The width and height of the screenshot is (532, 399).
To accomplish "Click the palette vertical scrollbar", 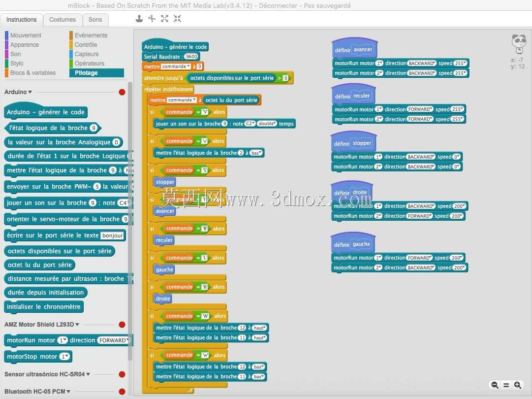I will click(x=129, y=221).
